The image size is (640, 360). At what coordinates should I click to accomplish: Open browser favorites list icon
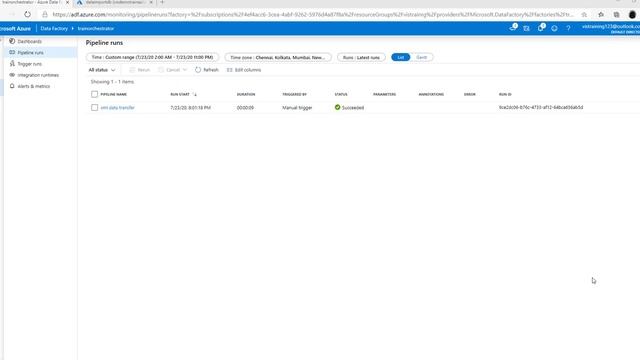tap(601, 14)
